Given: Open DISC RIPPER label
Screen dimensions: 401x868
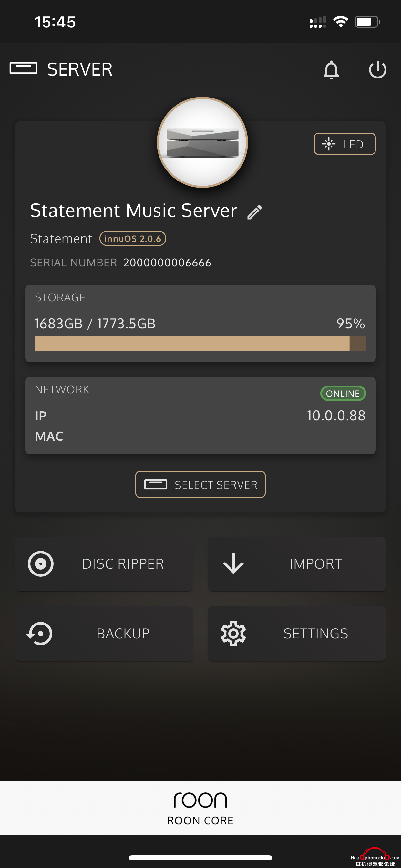Looking at the screenshot, I should 123,564.
